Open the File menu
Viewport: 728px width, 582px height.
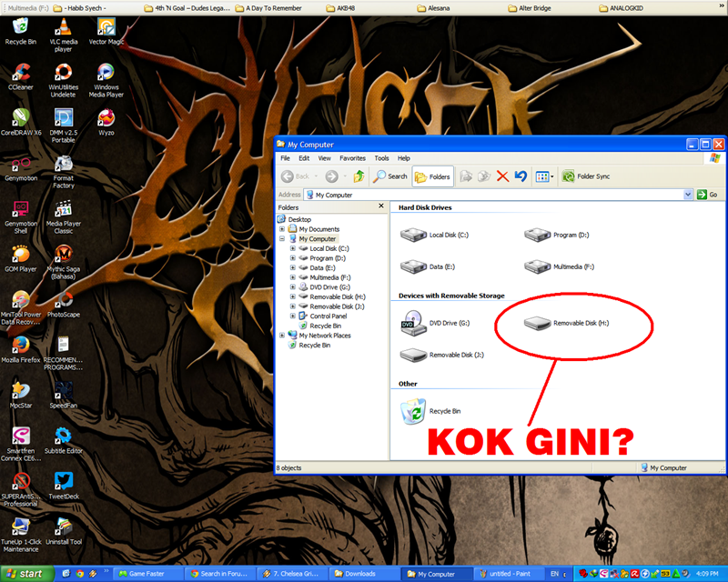click(x=285, y=158)
